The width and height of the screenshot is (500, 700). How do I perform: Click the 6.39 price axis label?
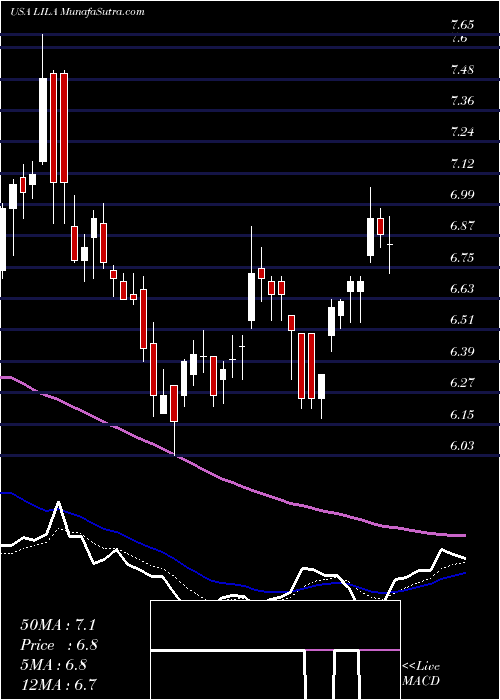[462, 352]
